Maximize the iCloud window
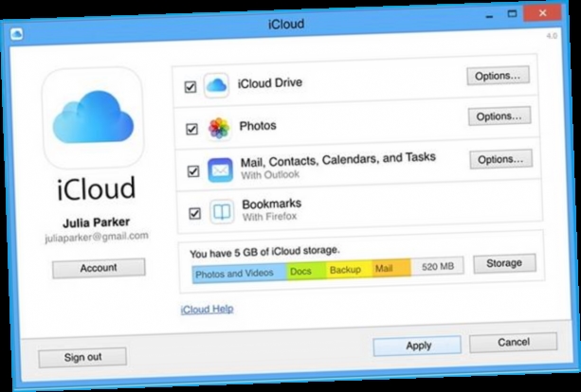581x392 pixels. (512, 14)
